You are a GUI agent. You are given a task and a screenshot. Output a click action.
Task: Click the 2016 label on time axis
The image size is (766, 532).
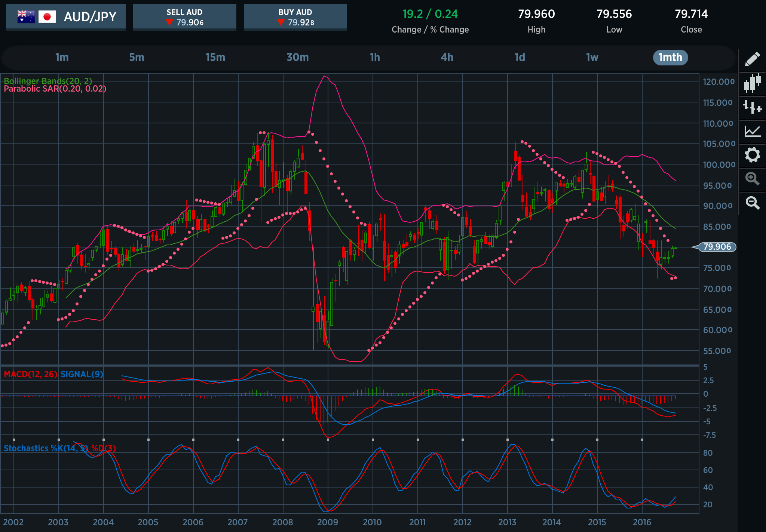coord(642,522)
